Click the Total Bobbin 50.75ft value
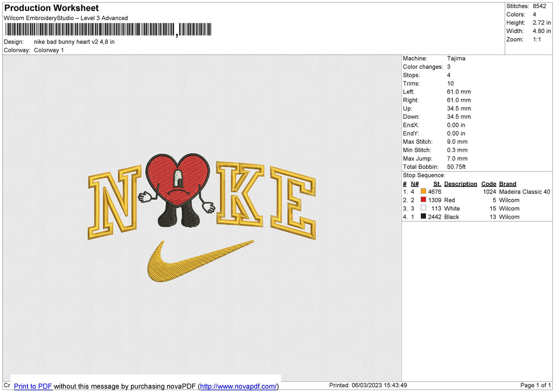The width and height of the screenshot is (555, 392). (456, 166)
